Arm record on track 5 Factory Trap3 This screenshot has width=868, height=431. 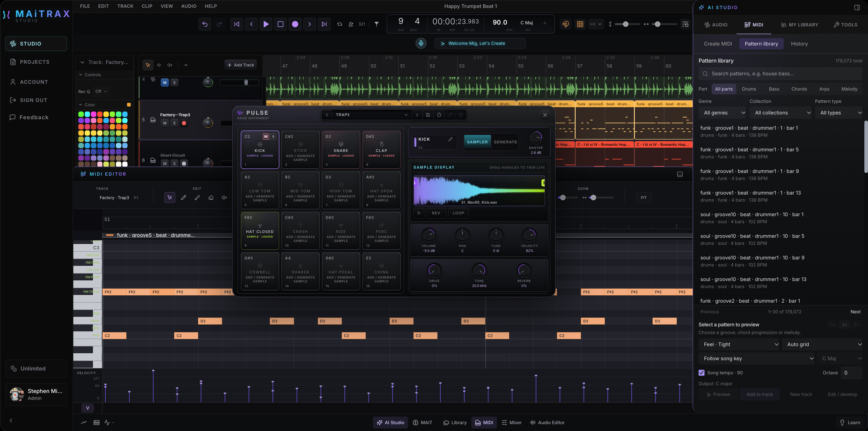pyautogui.click(x=184, y=123)
